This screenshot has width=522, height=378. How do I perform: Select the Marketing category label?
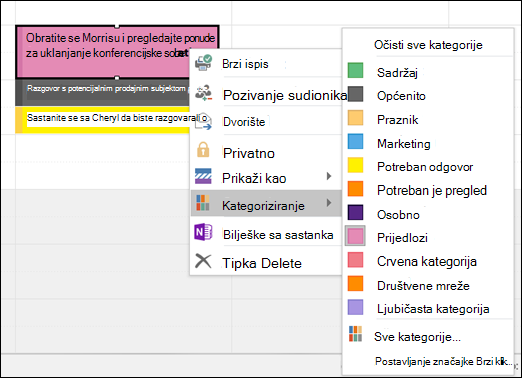pyautogui.click(x=404, y=144)
